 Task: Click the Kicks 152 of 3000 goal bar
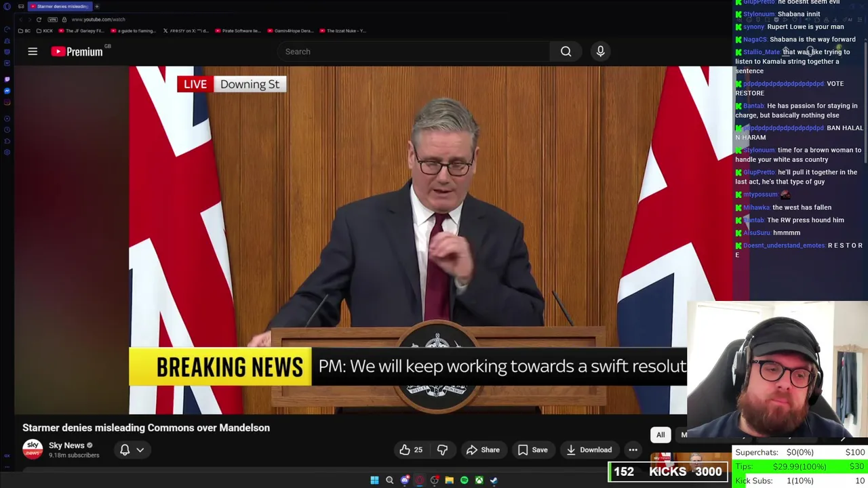[x=668, y=472]
